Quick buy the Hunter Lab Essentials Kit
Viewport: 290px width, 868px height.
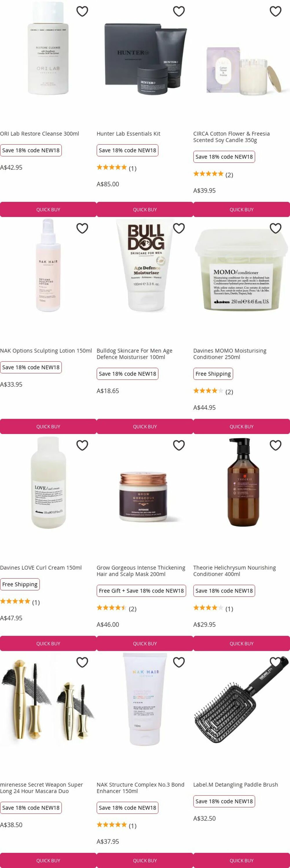click(x=145, y=209)
